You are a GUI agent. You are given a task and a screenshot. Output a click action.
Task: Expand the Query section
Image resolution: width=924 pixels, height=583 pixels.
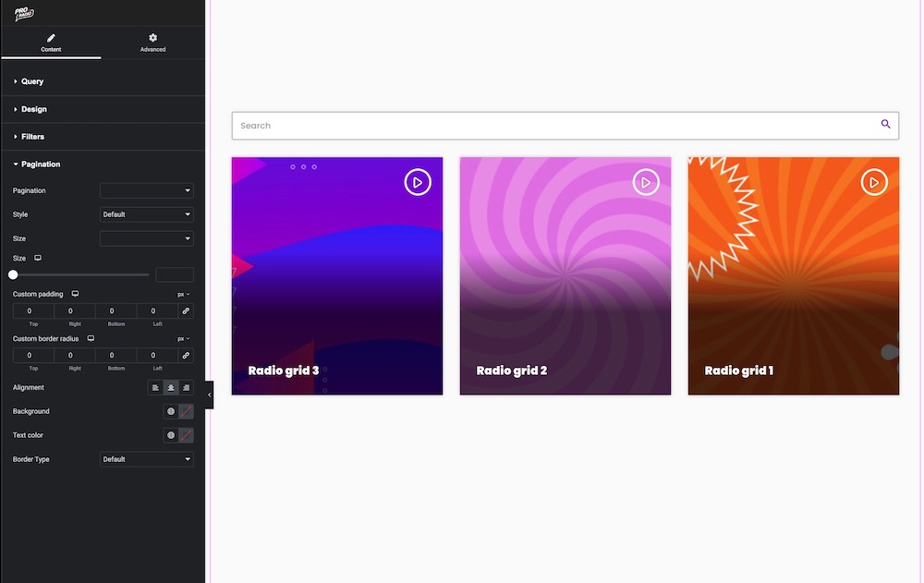pyautogui.click(x=32, y=81)
